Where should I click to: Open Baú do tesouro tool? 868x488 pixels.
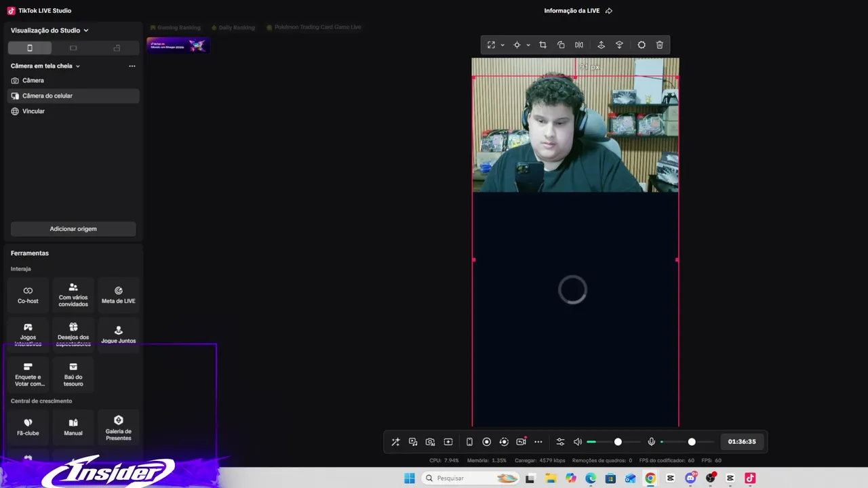coord(73,375)
